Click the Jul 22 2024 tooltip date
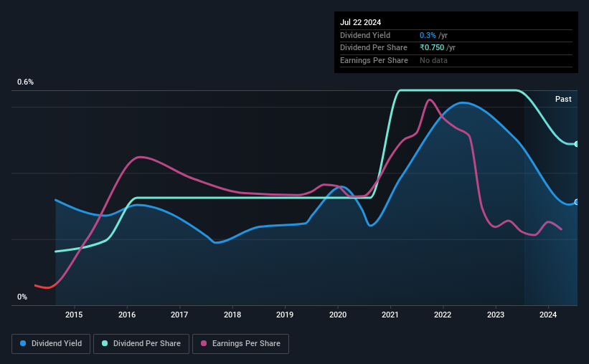 coord(361,22)
